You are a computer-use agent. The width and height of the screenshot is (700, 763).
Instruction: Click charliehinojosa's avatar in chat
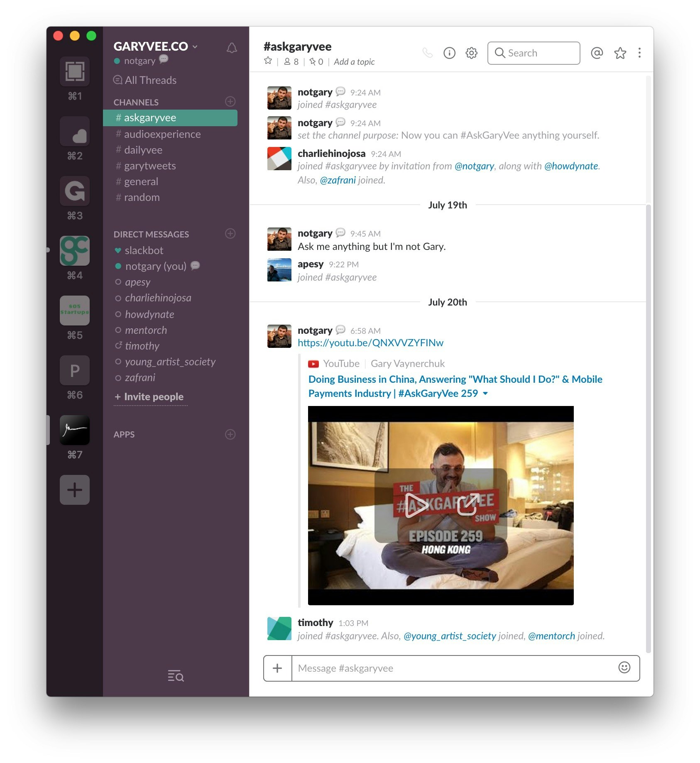(x=279, y=159)
